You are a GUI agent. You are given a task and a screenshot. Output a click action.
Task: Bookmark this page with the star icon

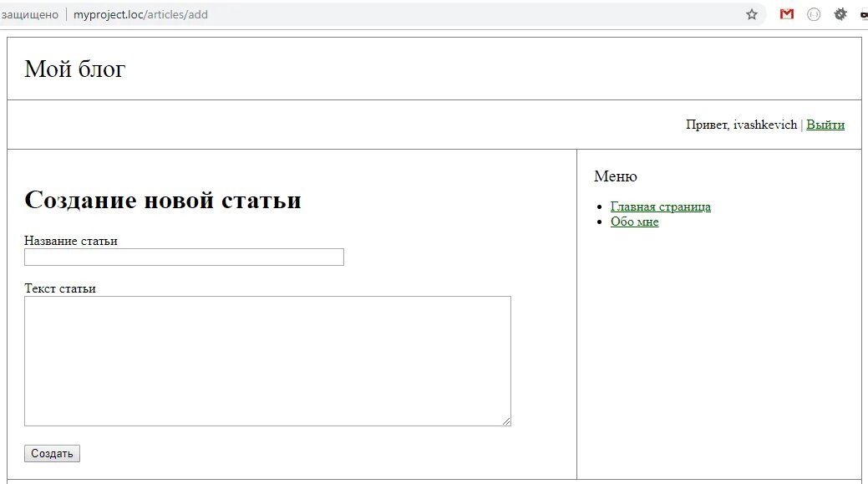click(752, 14)
